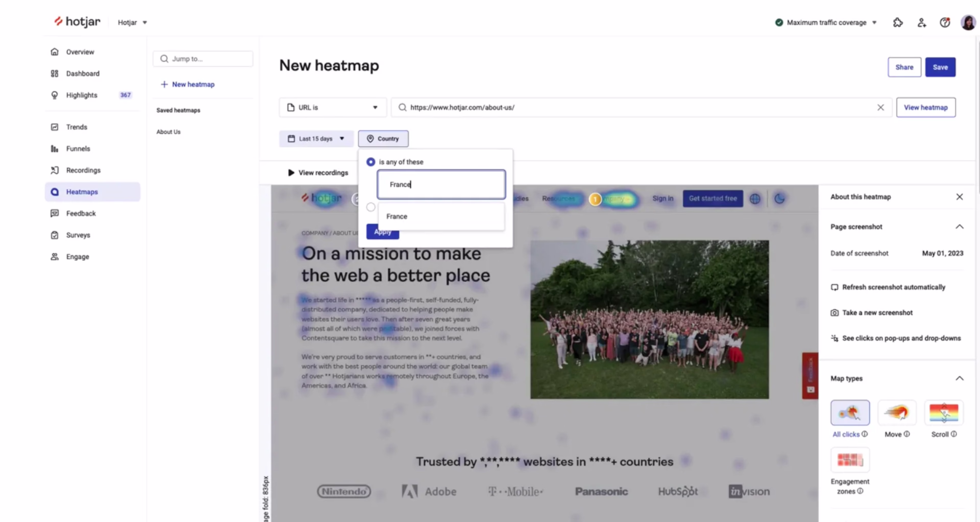Select the Move map type thumbnail
The height and width of the screenshot is (522, 980).
(x=897, y=412)
